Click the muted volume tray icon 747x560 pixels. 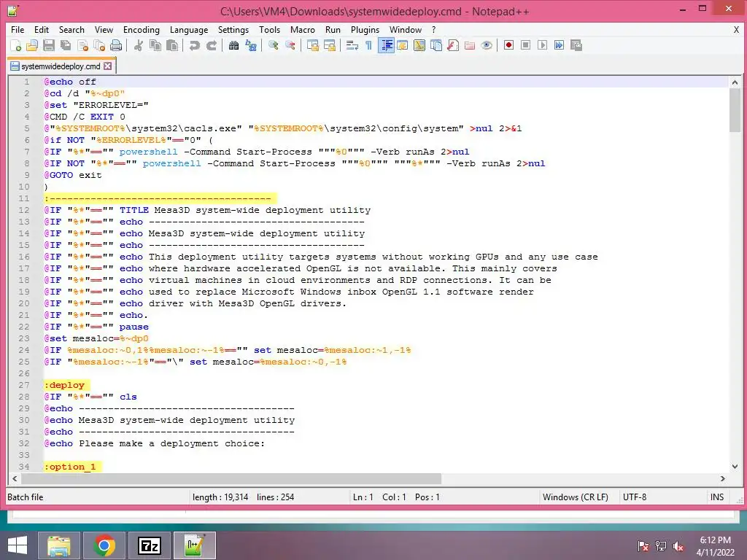678,546
